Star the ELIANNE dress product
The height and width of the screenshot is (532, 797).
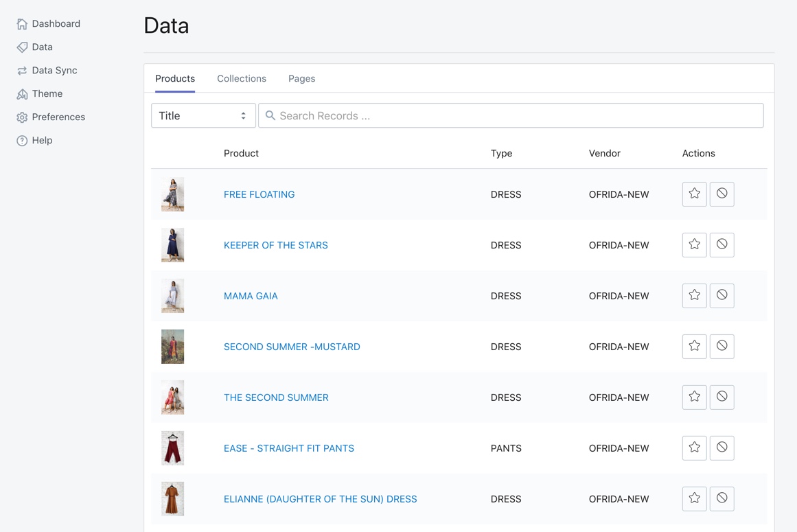click(x=694, y=499)
